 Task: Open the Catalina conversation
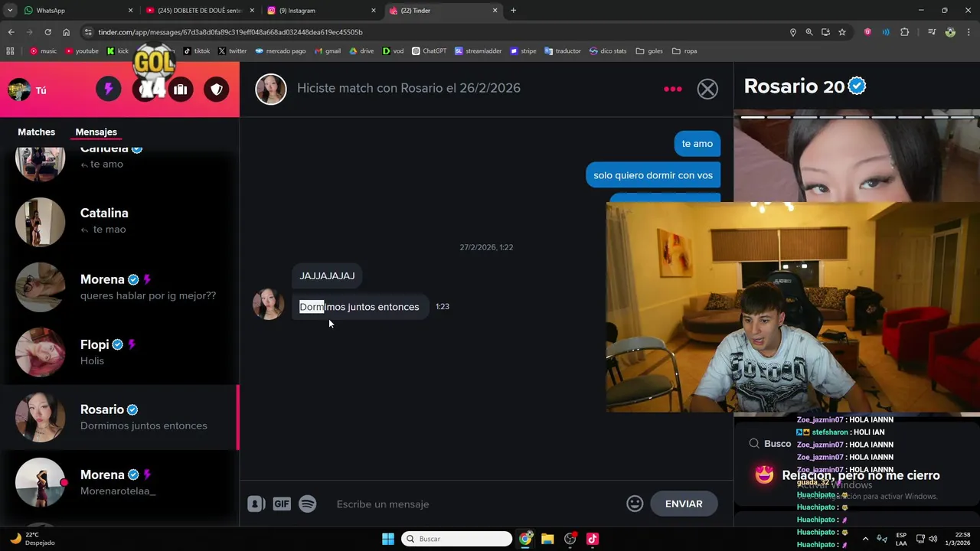tap(119, 222)
